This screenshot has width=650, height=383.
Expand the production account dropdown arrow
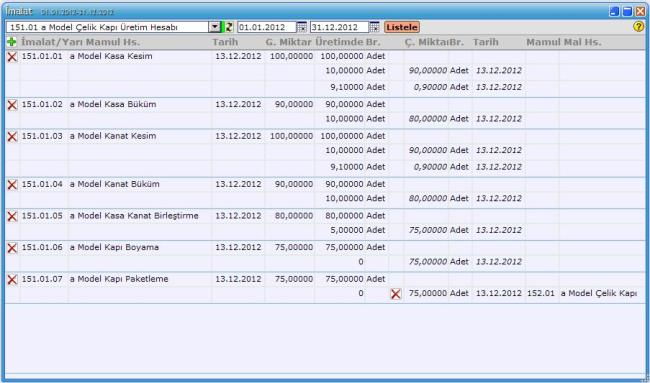[215, 27]
